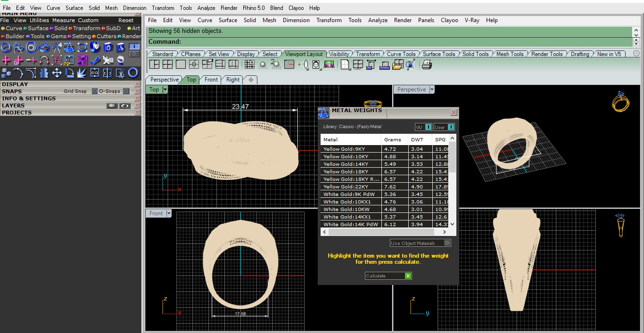Open the Analyze menu in Rhino
The image size is (644, 333).
click(x=378, y=20)
